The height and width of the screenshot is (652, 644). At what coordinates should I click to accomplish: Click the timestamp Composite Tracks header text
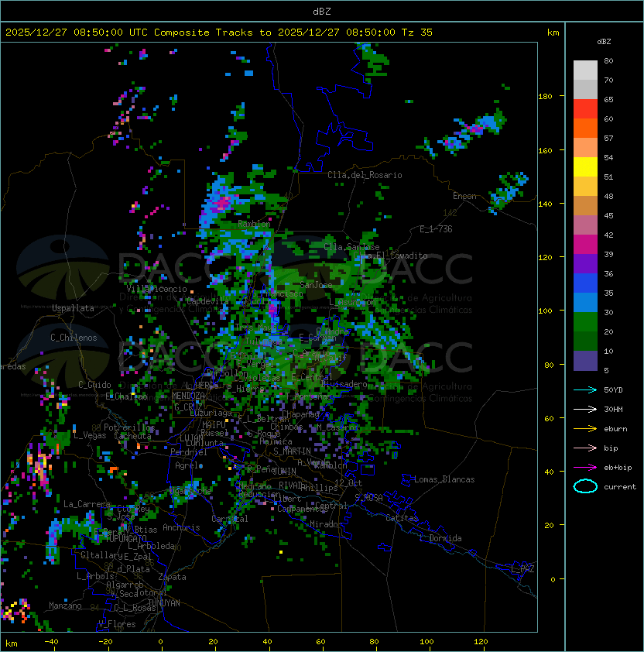(x=219, y=33)
